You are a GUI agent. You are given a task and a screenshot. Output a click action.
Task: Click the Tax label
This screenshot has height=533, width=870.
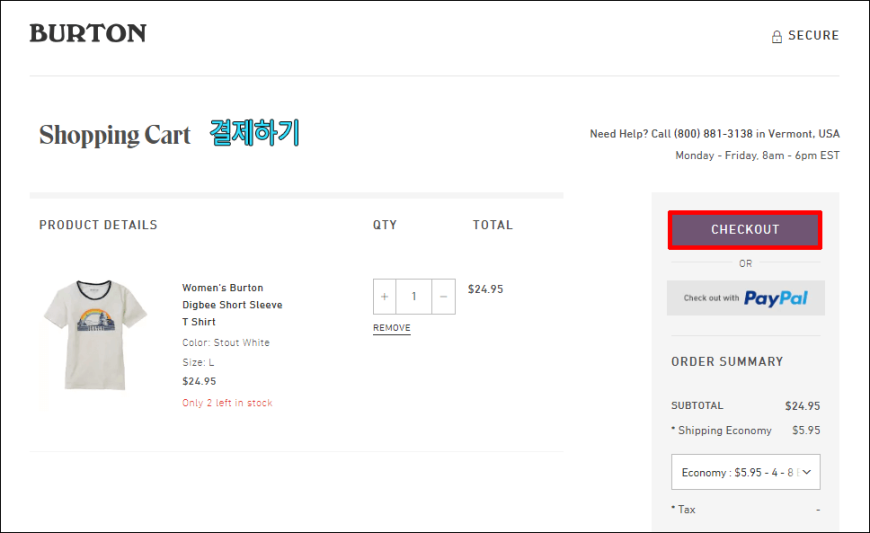coord(686,509)
